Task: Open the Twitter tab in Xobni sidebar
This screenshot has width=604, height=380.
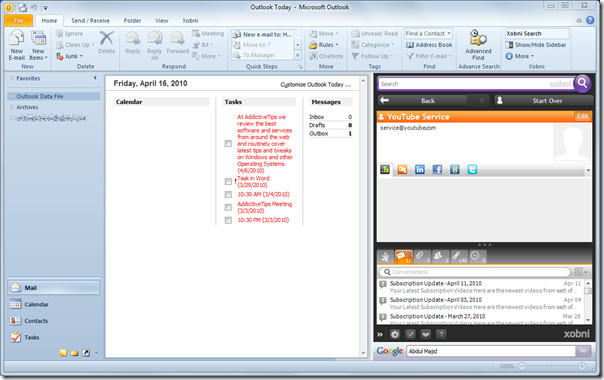Action: click(x=472, y=169)
